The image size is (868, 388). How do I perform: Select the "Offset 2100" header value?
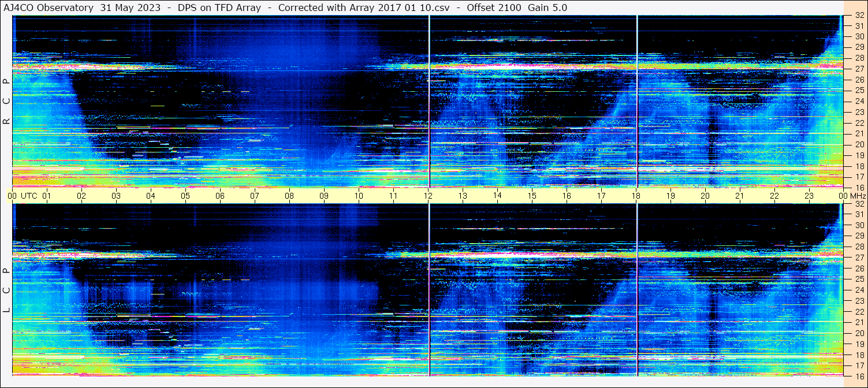point(494,8)
